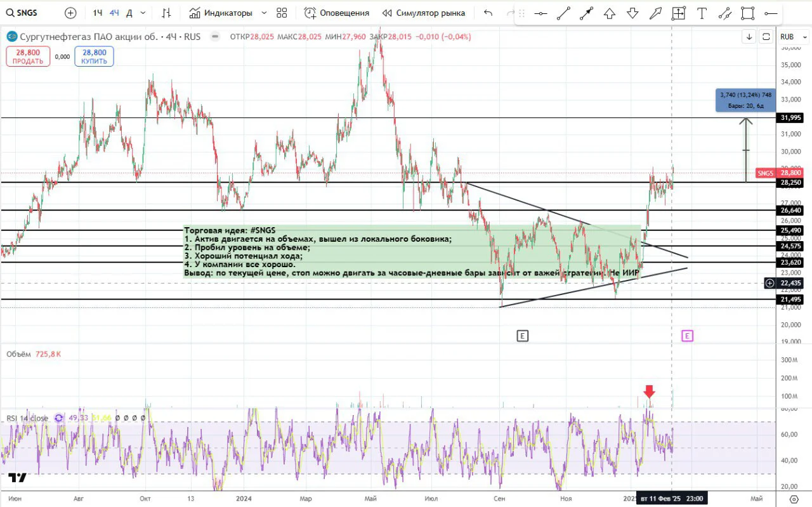This screenshot has width=812, height=507.
Task: Open the TradingView logo link
Action: point(17,478)
